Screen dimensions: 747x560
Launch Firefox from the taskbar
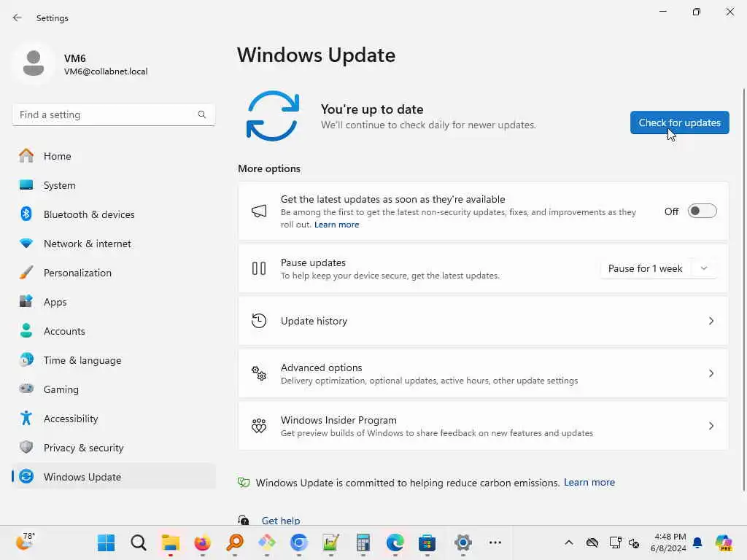coord(203,542)
